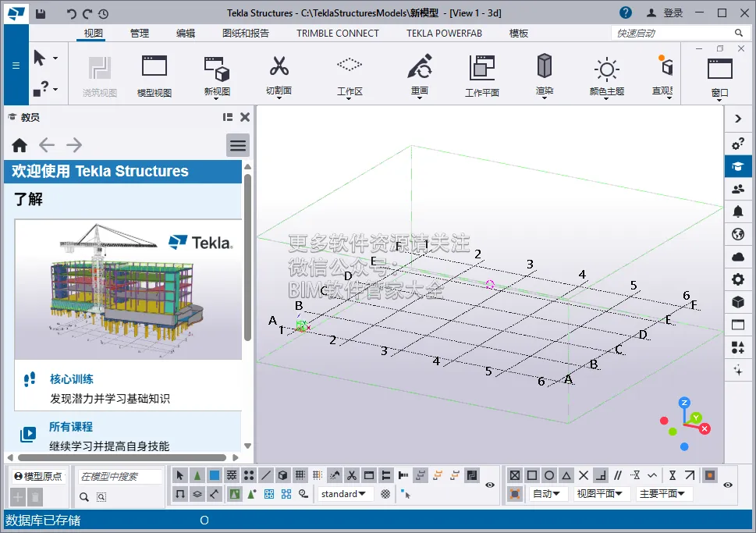
Task: Open the gear applications side pane icon
Action: pyautogui.click(x=738, y=279)
